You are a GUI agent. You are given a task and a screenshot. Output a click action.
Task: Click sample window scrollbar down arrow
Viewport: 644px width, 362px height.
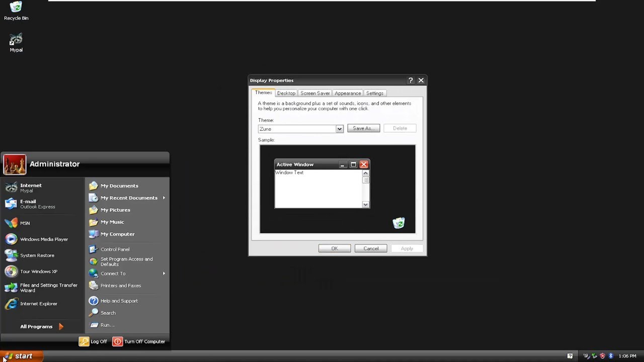[366, 205]
